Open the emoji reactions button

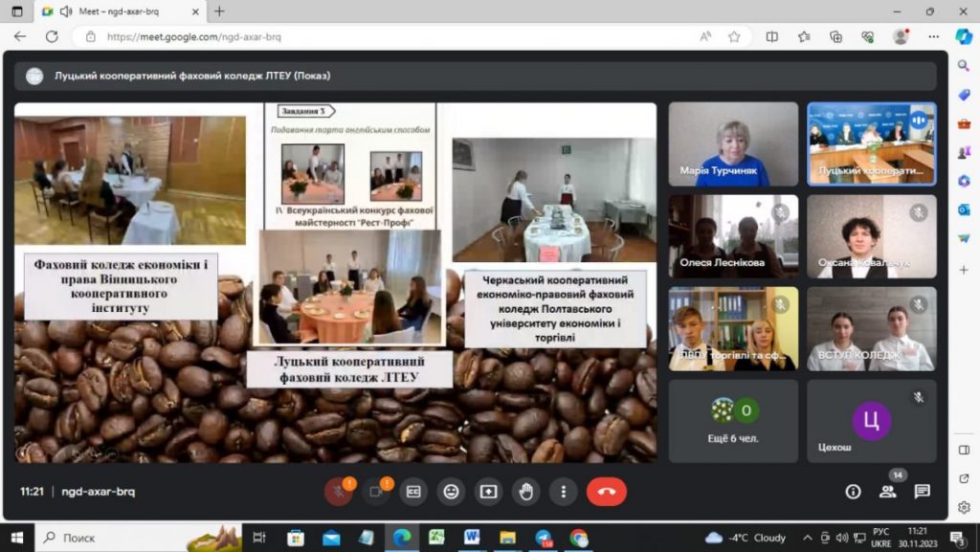(x=451, y=492)
